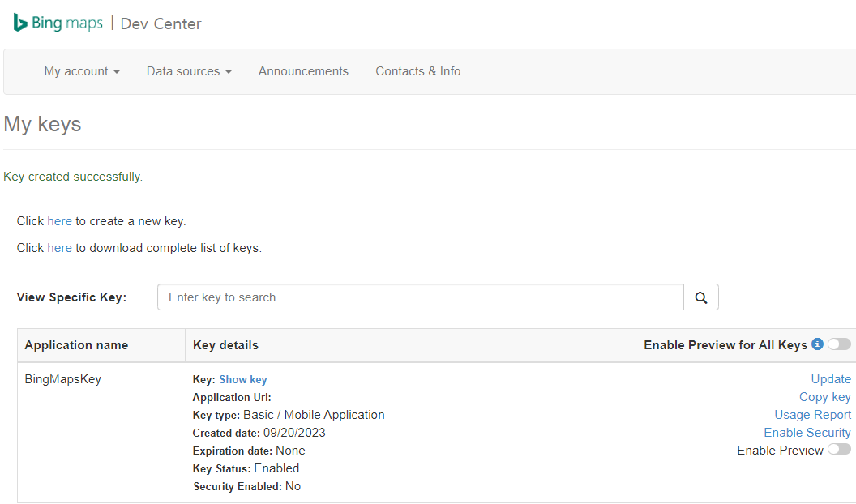Focus the 'Enter key to search' field
The height and width of the screenshot is (504, 856).
(421, 297)
